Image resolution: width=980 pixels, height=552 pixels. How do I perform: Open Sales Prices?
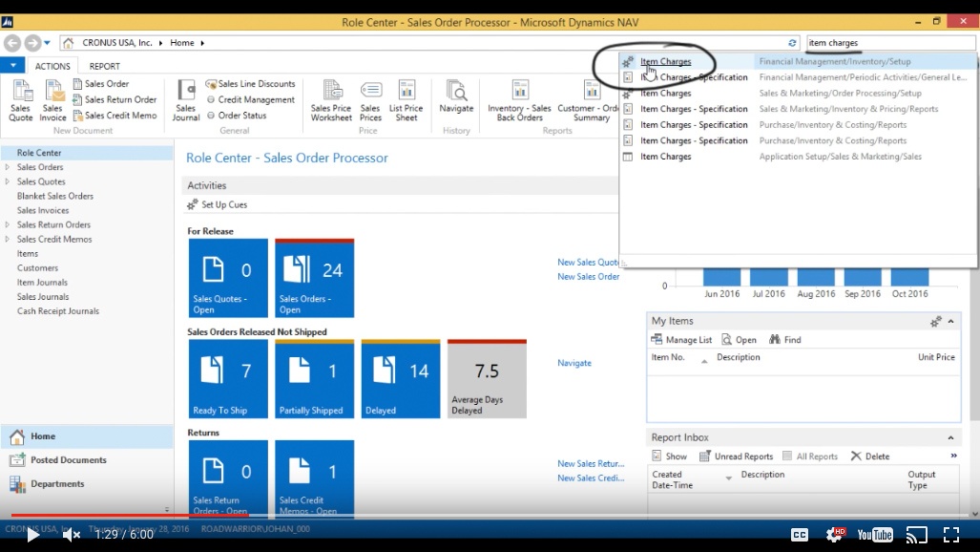pyautogui.click(x=370, y=101)
